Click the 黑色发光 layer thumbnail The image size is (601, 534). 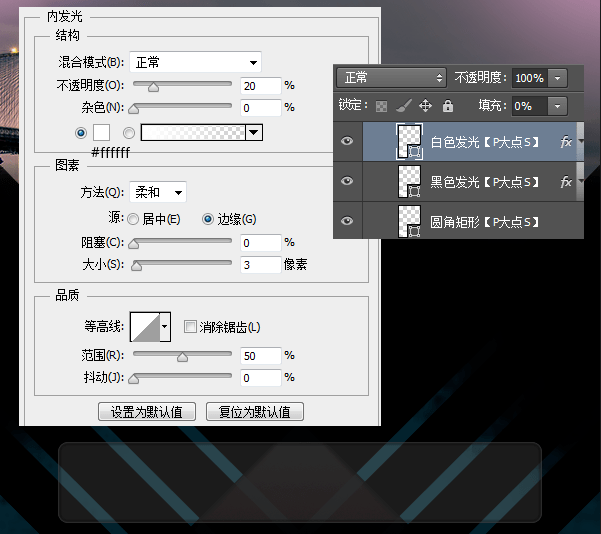409,181
